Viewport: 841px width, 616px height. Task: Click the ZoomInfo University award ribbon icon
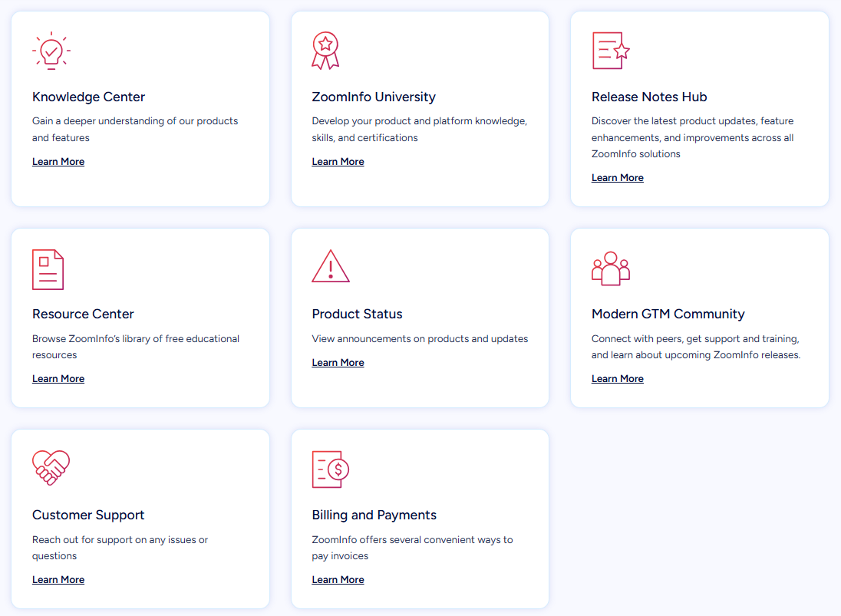point(325,51)
